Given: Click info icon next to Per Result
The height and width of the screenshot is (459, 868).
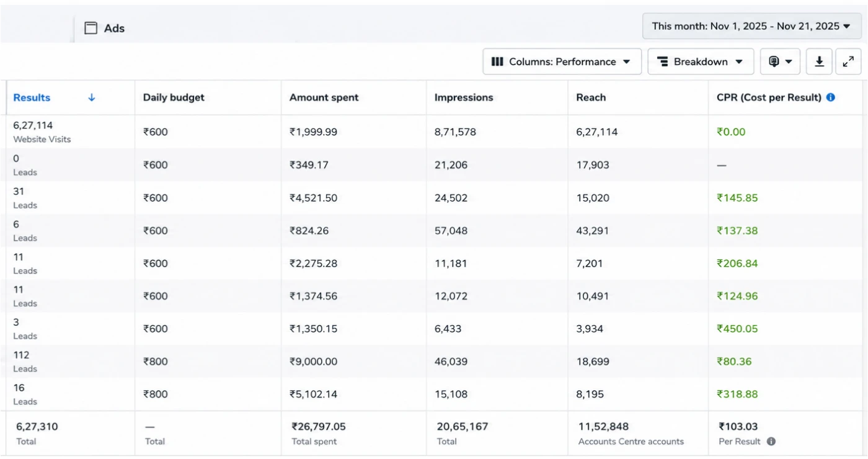Looking at the screenshot, I should click(771, 442).
